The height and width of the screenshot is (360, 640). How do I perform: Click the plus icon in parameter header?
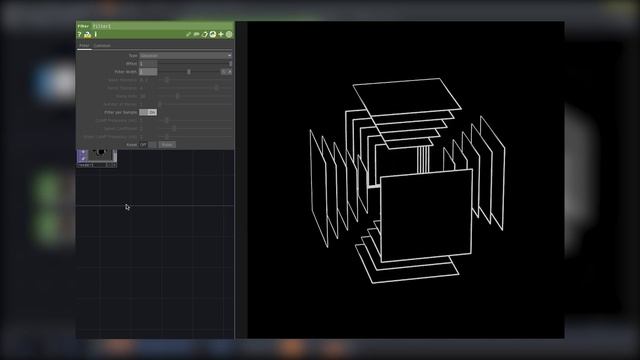[221, 35]
